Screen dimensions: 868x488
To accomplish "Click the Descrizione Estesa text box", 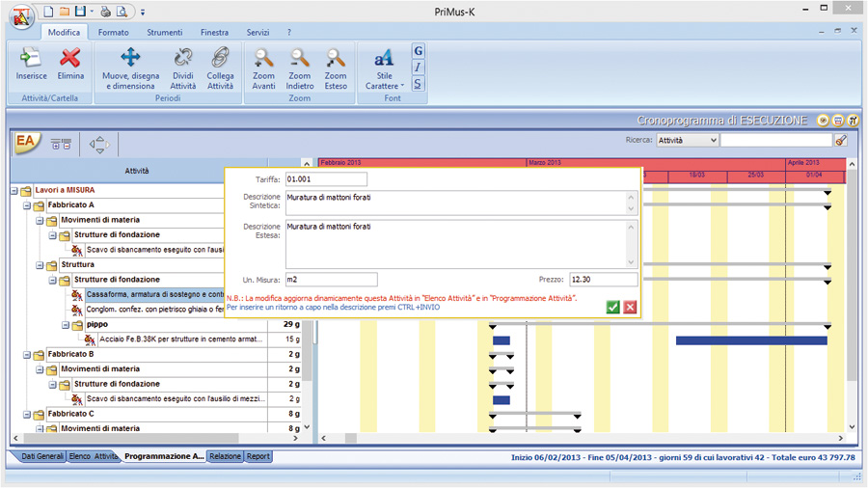I will coord(461,244).
